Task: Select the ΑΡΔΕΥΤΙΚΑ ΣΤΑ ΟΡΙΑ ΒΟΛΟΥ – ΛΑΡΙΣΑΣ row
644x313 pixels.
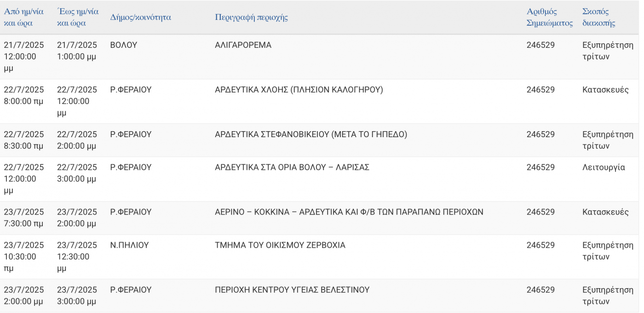Action: (x=319, y=179)
